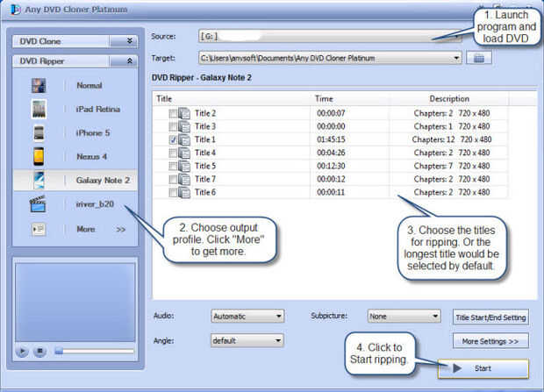Select the iPhone 5 profile label
The image size is (544, 392).
tap(93, 133)
